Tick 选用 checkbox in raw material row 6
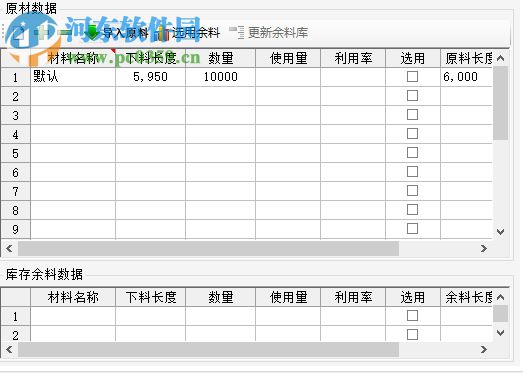The image size is (523, 373). point(412,172)
